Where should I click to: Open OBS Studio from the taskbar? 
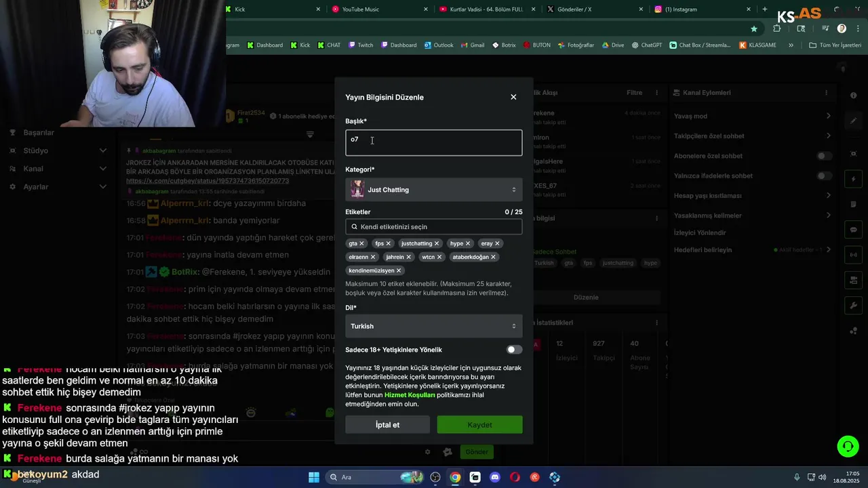(435, 477)
